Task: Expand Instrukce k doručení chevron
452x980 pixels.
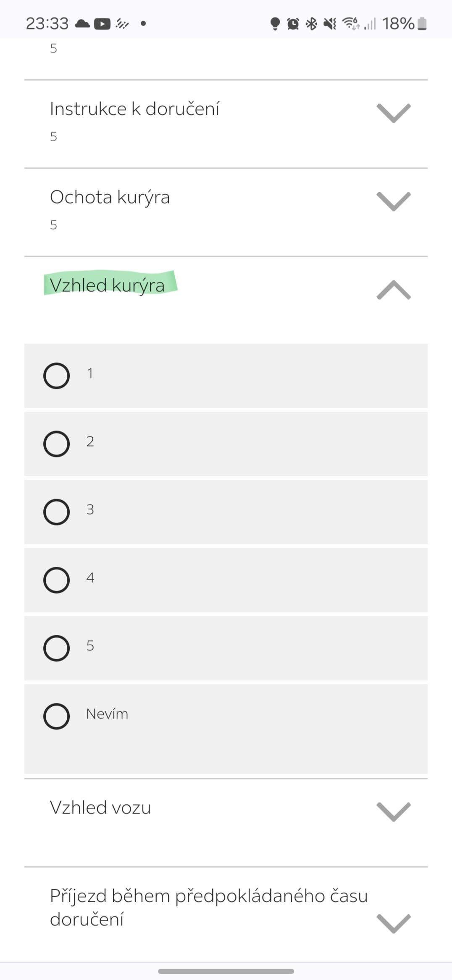Action: point(394,113)
